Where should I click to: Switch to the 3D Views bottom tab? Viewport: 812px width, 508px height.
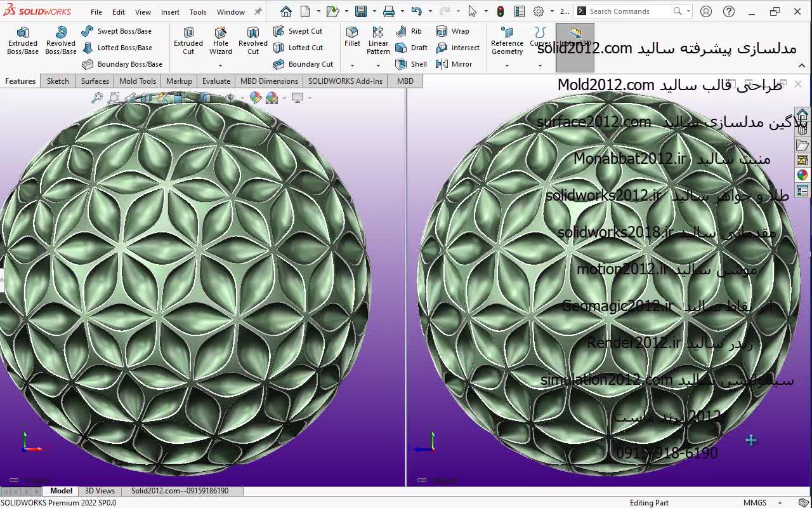[x=100, y=491]
